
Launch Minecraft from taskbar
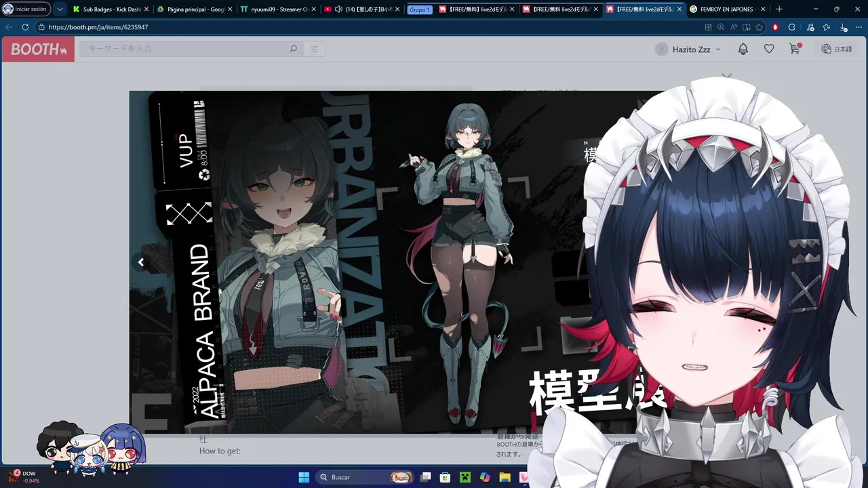tap(465, 477)
